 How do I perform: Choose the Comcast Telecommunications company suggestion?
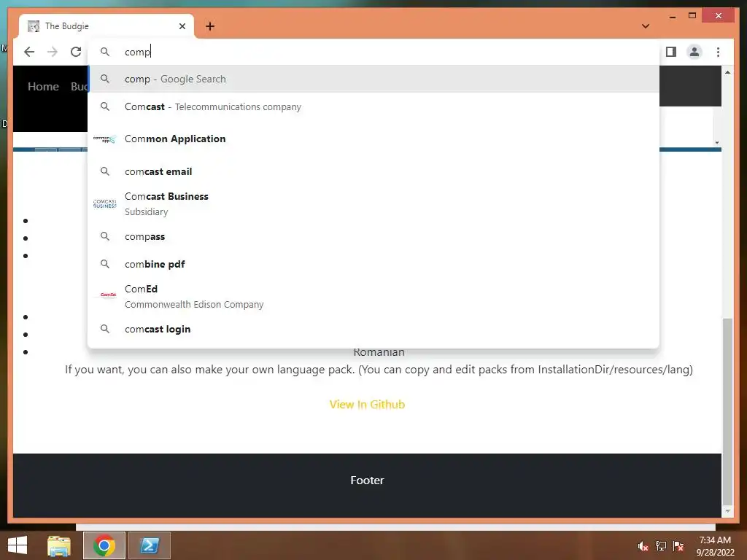coord(373,106)
